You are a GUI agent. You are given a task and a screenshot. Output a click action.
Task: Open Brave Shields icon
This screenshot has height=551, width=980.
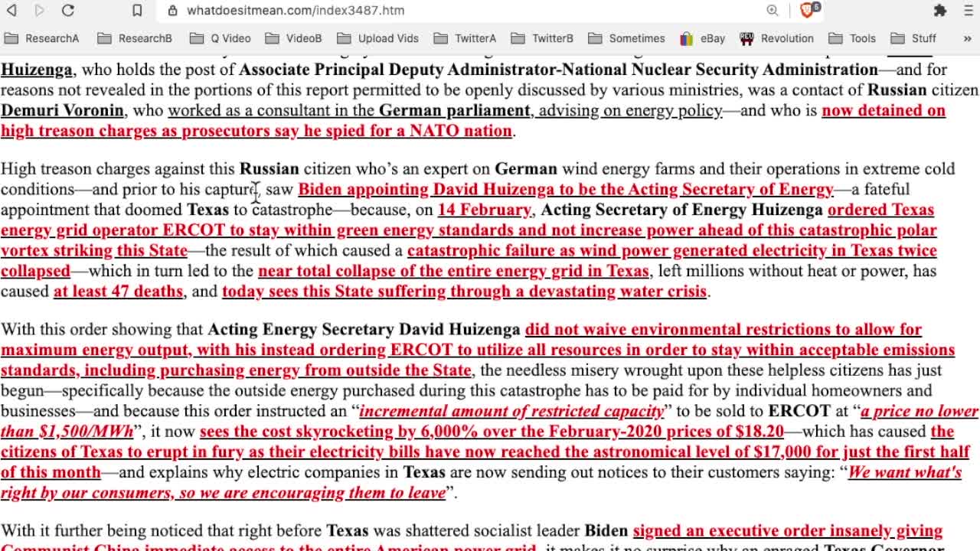point(808,11)
